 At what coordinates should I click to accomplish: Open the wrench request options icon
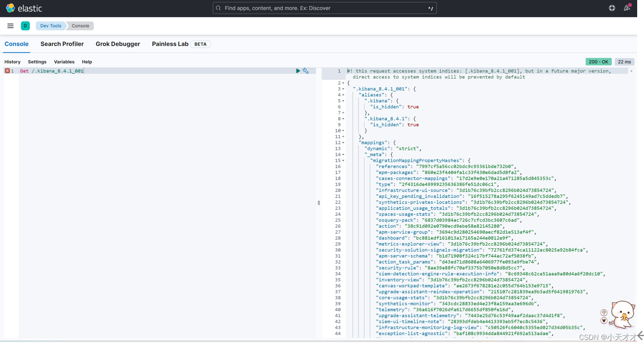(x=306, y=71)
